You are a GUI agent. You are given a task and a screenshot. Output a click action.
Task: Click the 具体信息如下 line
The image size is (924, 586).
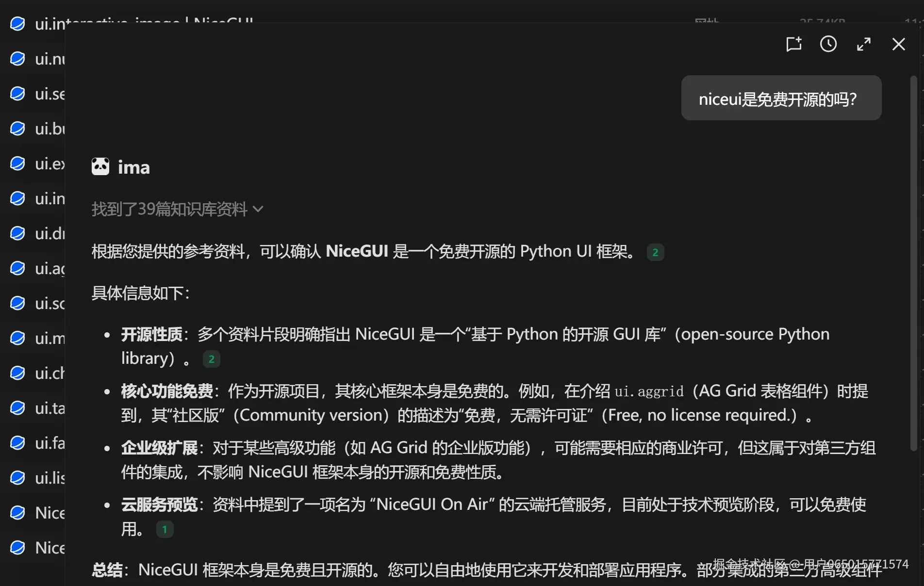pos(141,293)
